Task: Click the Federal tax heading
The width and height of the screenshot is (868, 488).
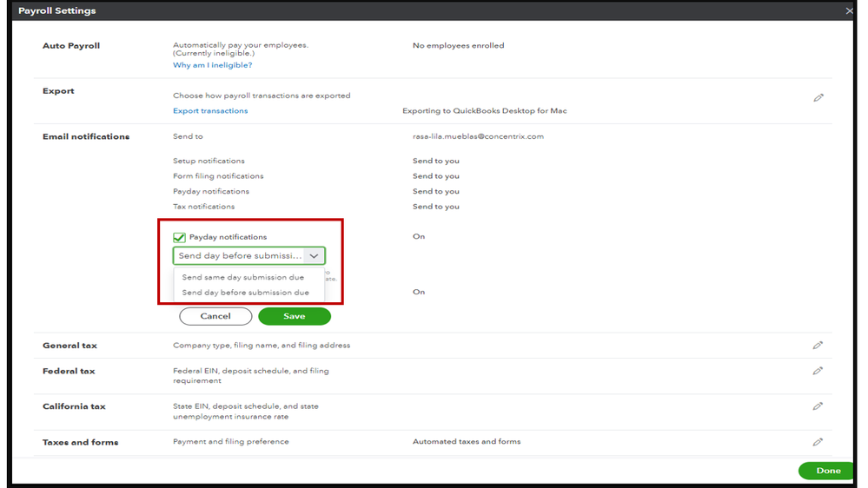Action: [x=69, y=372]
